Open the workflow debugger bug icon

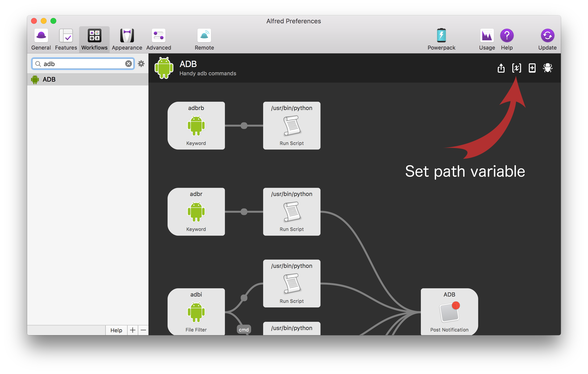point(548,68)
